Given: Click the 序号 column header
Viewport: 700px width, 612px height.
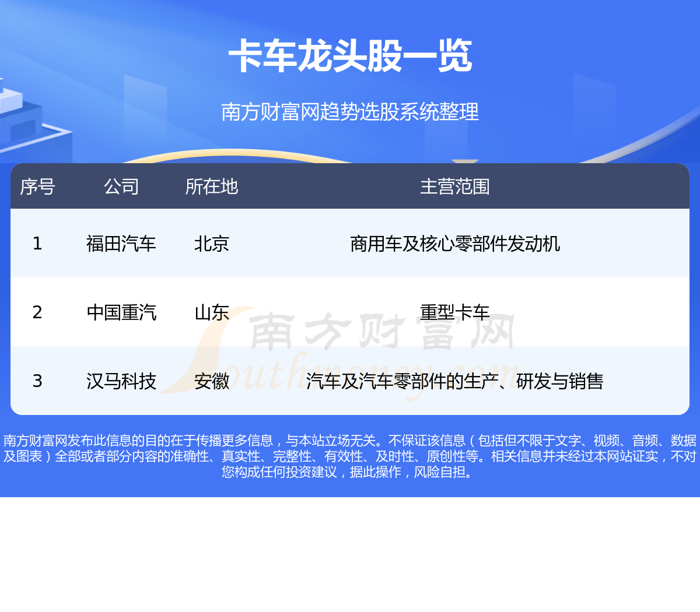Looking at the screenshot, I should (37, 187).
